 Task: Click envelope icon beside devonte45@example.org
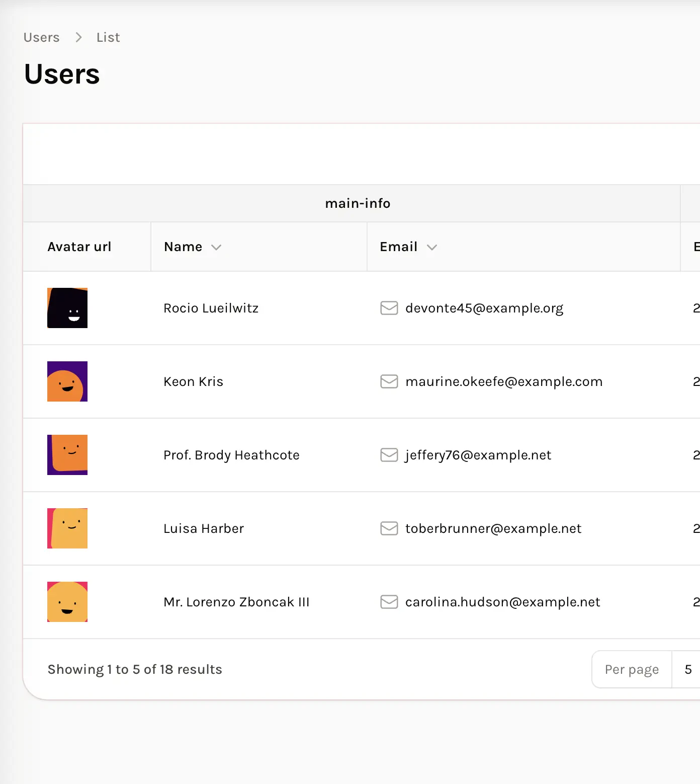(389, 308)
